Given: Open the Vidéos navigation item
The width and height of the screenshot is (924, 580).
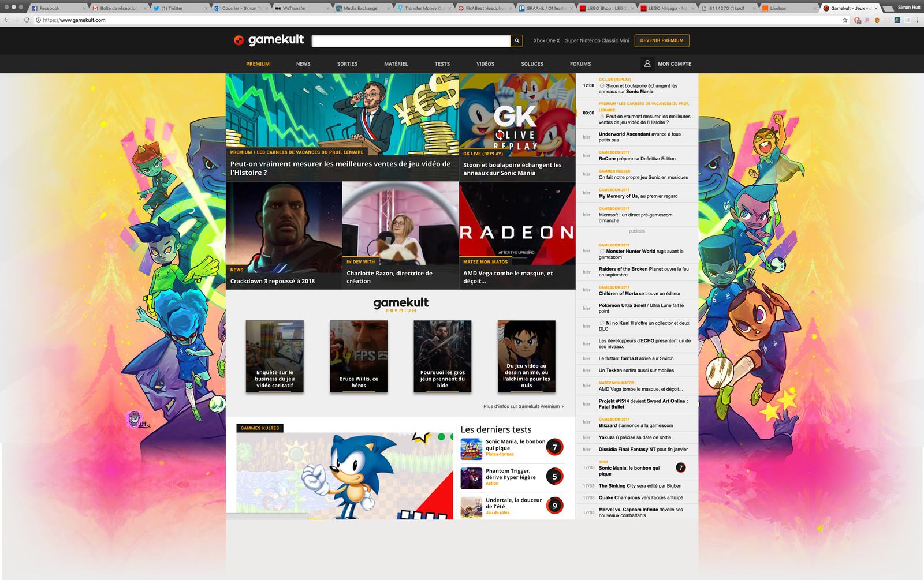Looking at the screenshot, I should click(x=485, y=64).
